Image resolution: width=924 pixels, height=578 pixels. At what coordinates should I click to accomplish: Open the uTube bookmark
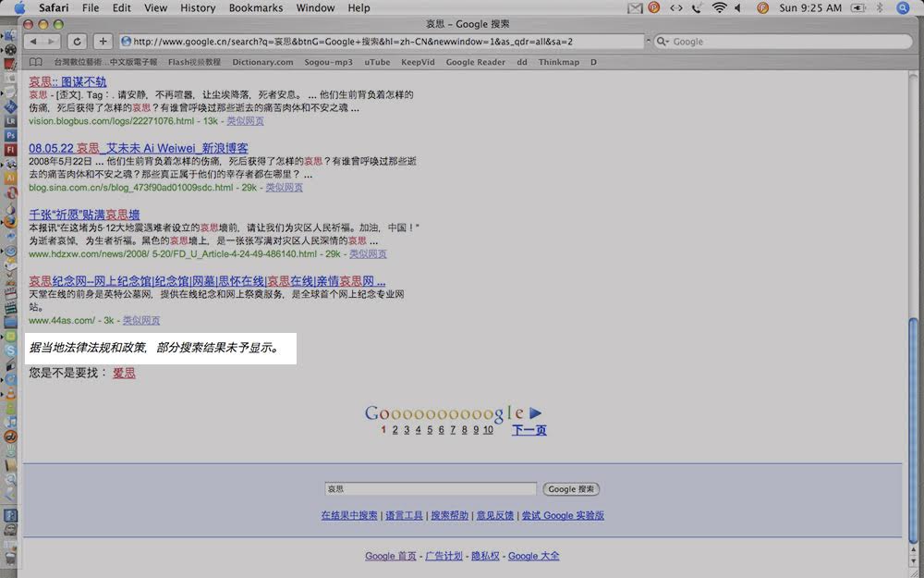[x=377, y=62]
